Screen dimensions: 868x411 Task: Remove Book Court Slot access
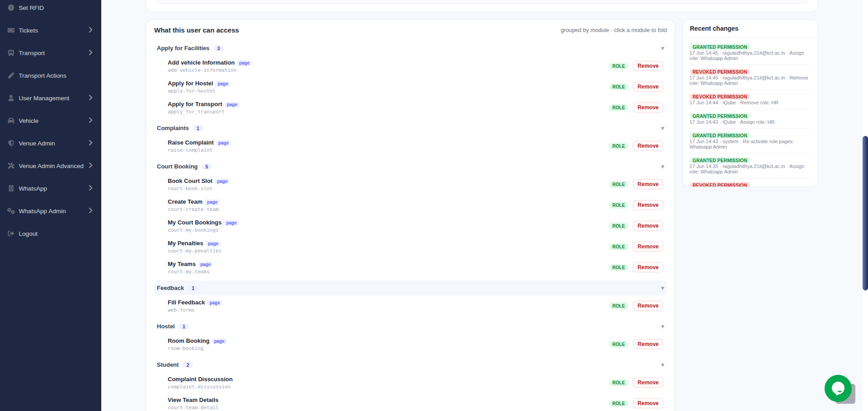point(648,184)
